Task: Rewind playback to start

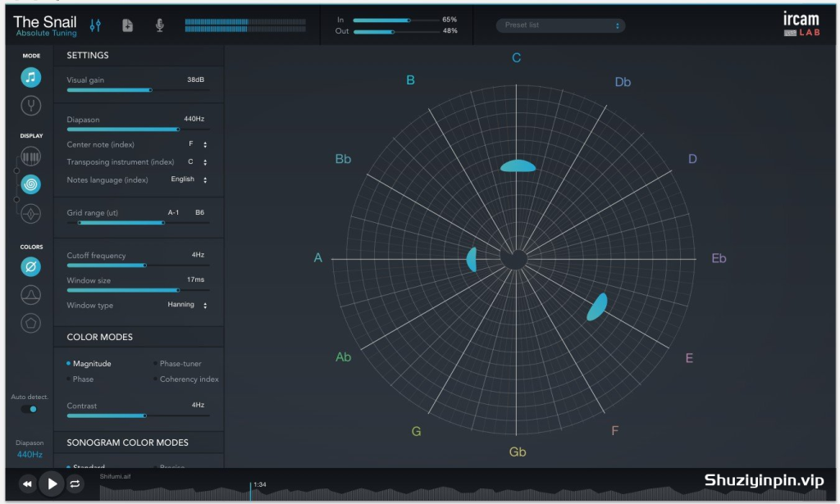Action: pyautogui.click(x=27, y=484)
